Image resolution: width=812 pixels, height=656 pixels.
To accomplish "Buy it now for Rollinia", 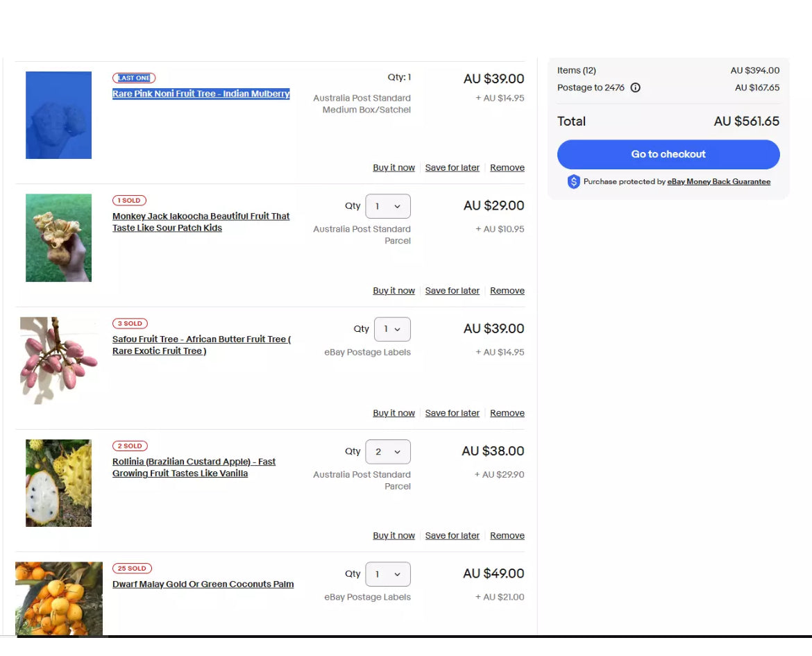I will click(x=394, y=536).
